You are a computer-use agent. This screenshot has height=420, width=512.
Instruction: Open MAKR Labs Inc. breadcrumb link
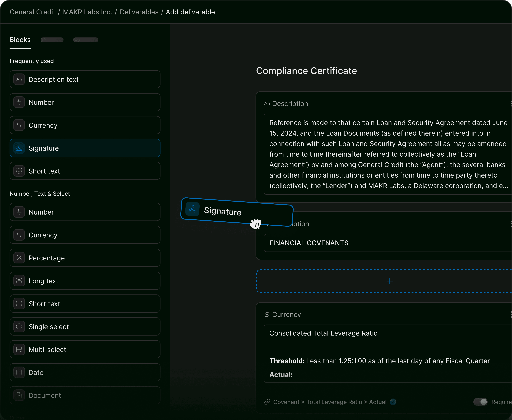point(87,12)
